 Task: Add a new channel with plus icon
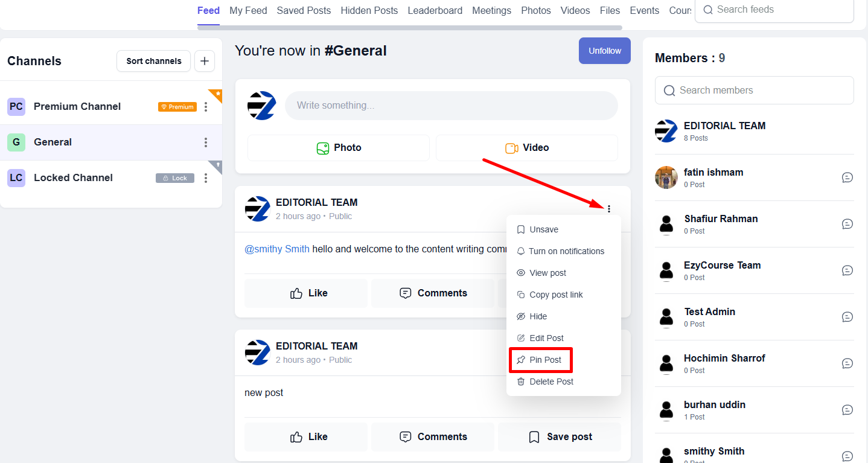click(x=205, y=61)
